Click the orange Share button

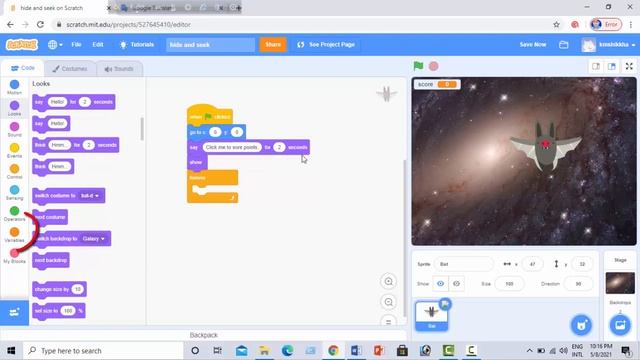pos(273,44)
